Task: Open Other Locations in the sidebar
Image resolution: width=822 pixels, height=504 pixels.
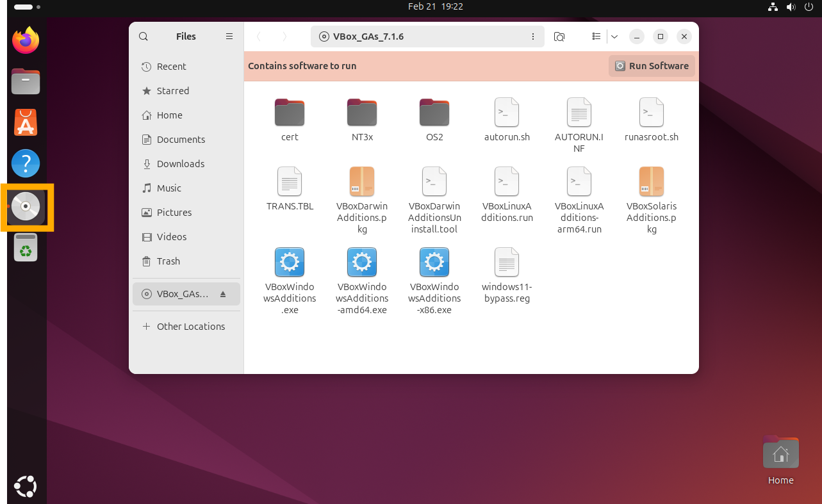Action: 186,327
